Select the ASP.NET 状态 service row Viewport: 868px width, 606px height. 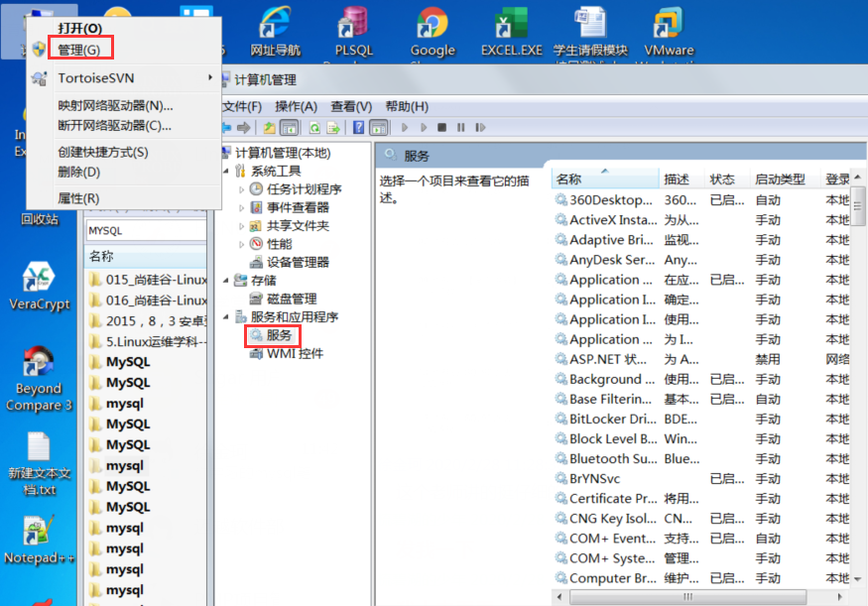(x=700, y=359)
